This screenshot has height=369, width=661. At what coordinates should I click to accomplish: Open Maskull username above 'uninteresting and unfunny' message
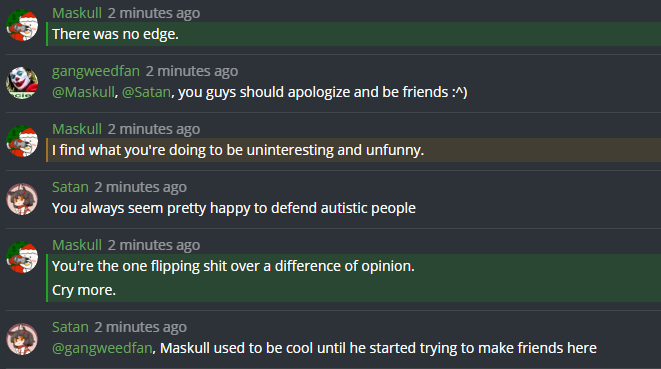[x=77, y=129]
